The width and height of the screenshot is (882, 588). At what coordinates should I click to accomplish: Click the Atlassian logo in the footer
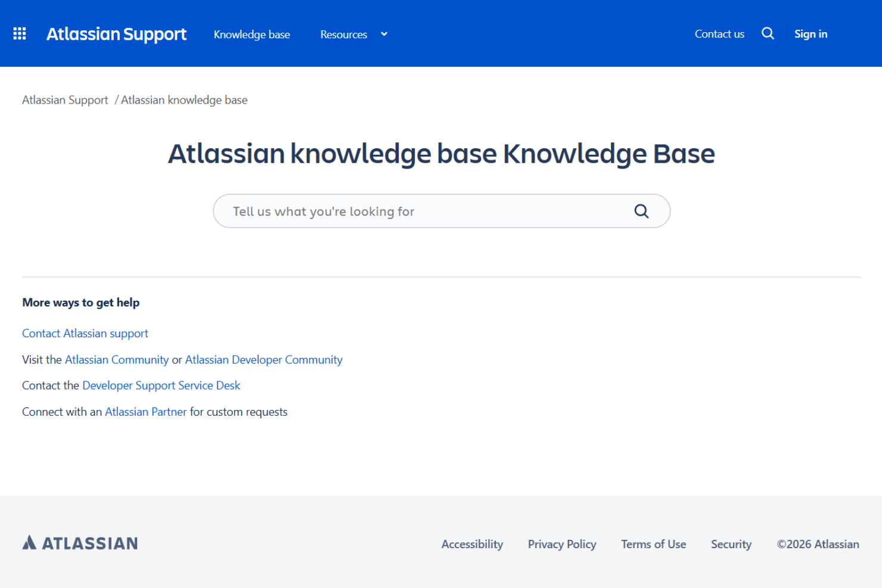(80, 543)
